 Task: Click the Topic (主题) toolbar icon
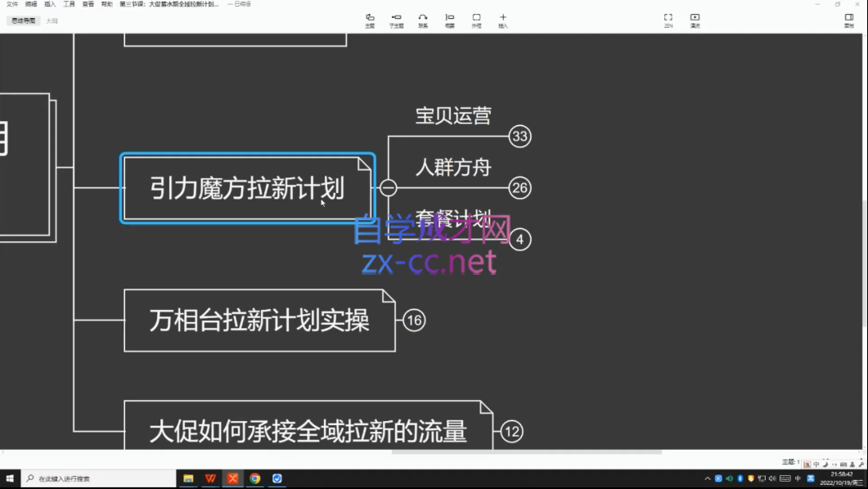coord(370,20)
